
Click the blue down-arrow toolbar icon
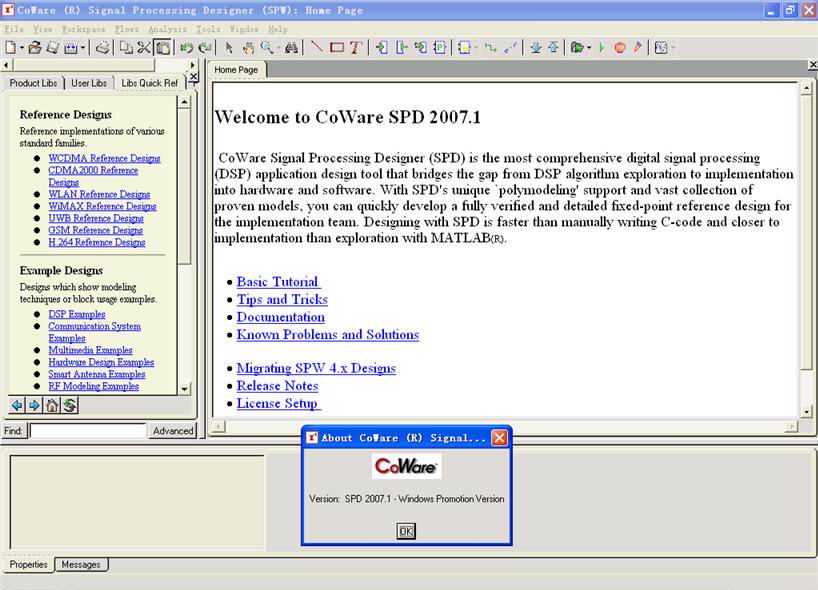click(x=535, y=48)
